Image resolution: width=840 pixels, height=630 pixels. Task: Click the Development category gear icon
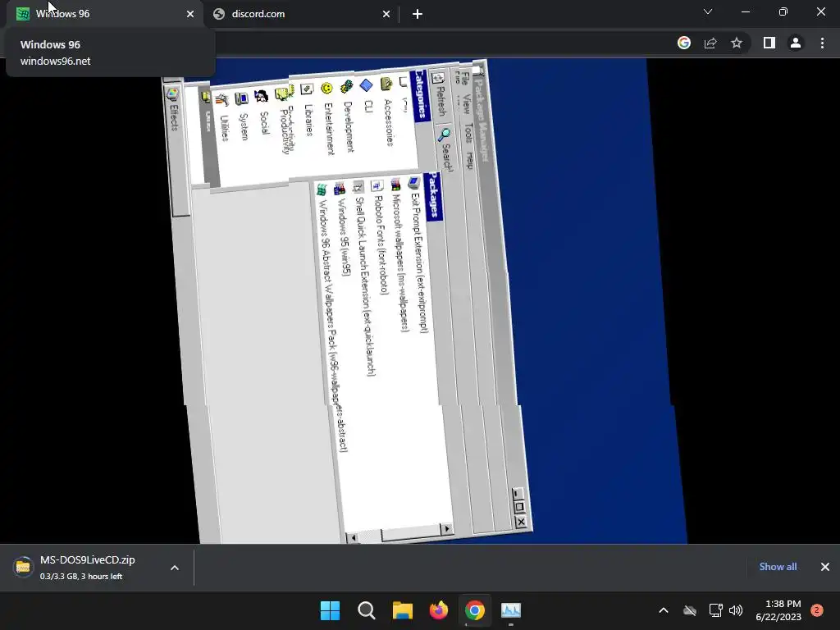tap(347, 86)
